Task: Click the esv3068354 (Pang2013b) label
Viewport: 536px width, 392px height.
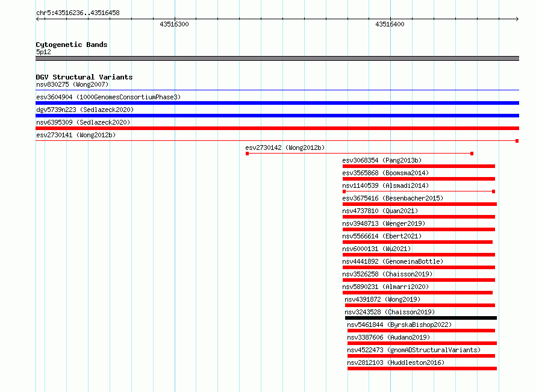Action: [382, 160]
